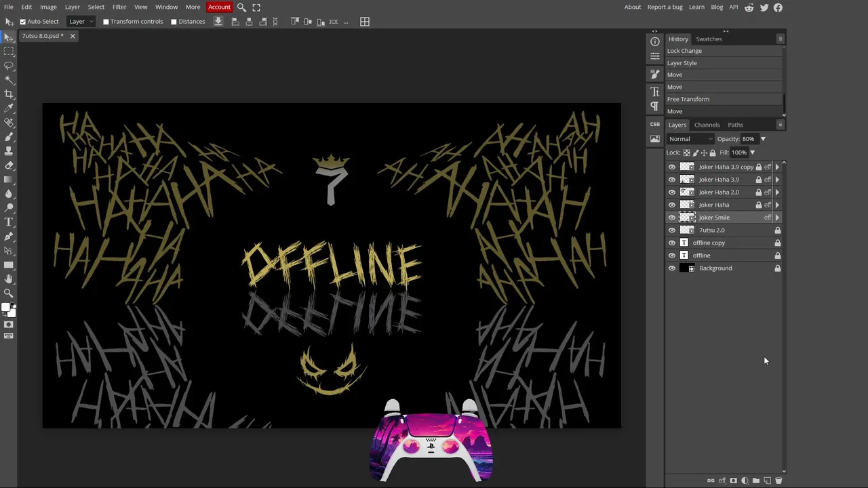868x488 pixels.
Task: Select the Brush tool
Action: [x=9, y=137]
